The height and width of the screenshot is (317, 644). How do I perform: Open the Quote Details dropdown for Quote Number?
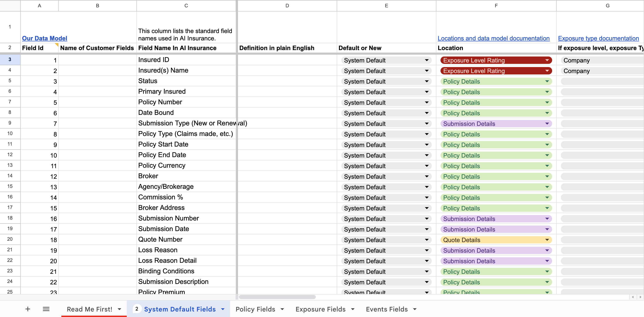(547, 240)
